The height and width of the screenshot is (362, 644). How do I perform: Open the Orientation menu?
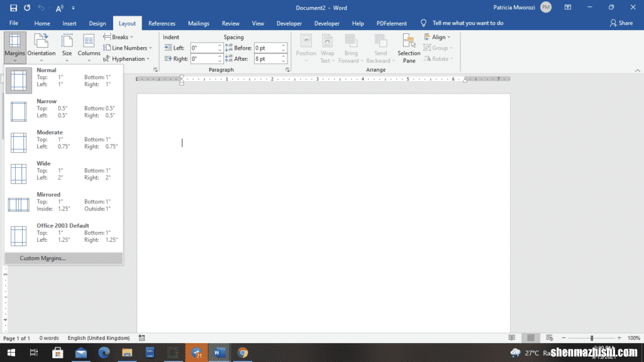pyautogui.click(x=42, y=48)
